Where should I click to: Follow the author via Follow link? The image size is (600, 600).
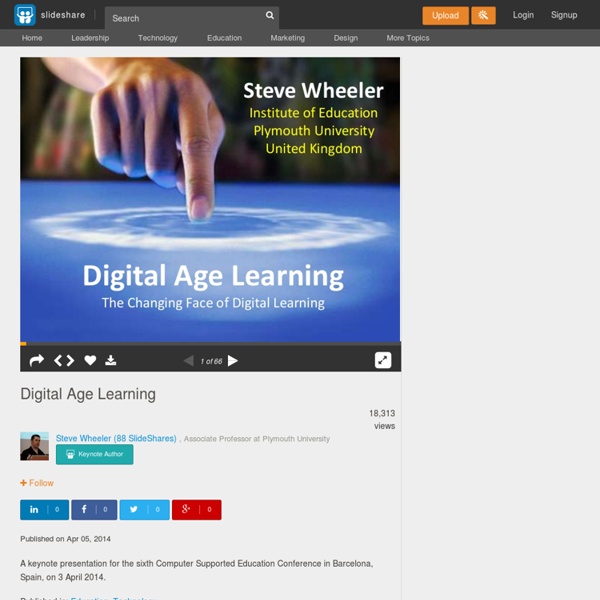point(37,483)
